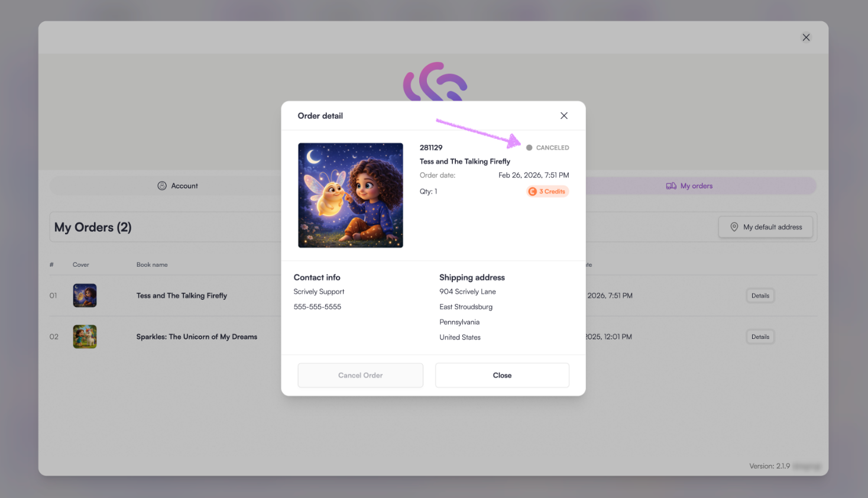Image resolution: width=868 pixels, height=498 pixels.
Task: Click the Cover column header
Action: point(81,265)
